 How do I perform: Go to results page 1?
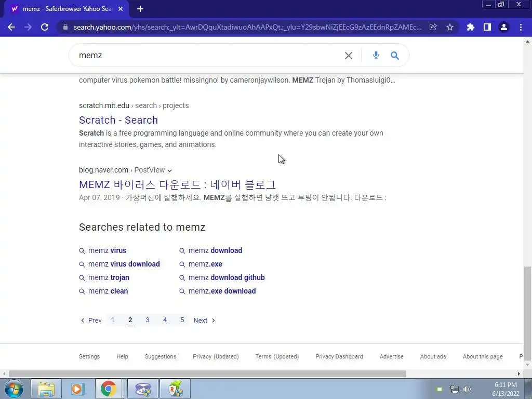click(113, 320)
